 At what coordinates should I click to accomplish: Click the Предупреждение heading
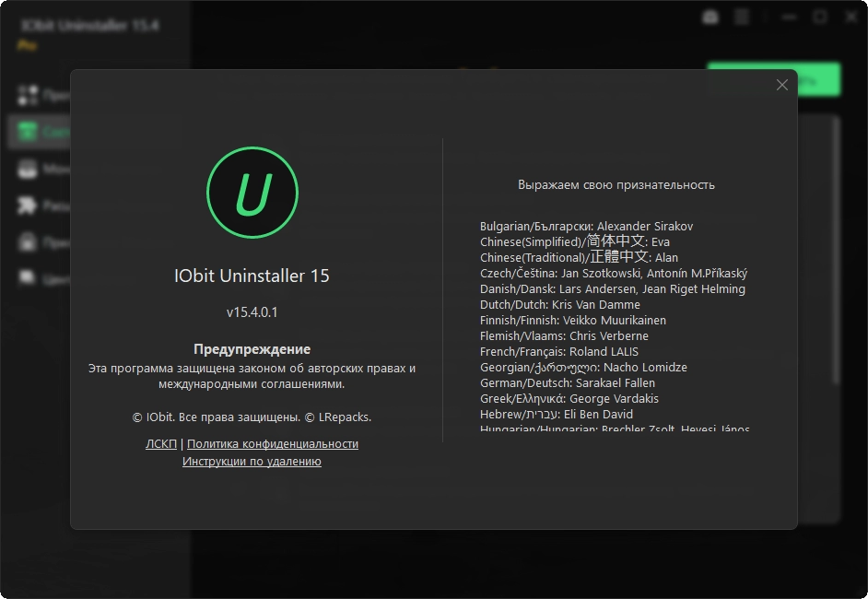pyautogui.click(x=252, y=348)
